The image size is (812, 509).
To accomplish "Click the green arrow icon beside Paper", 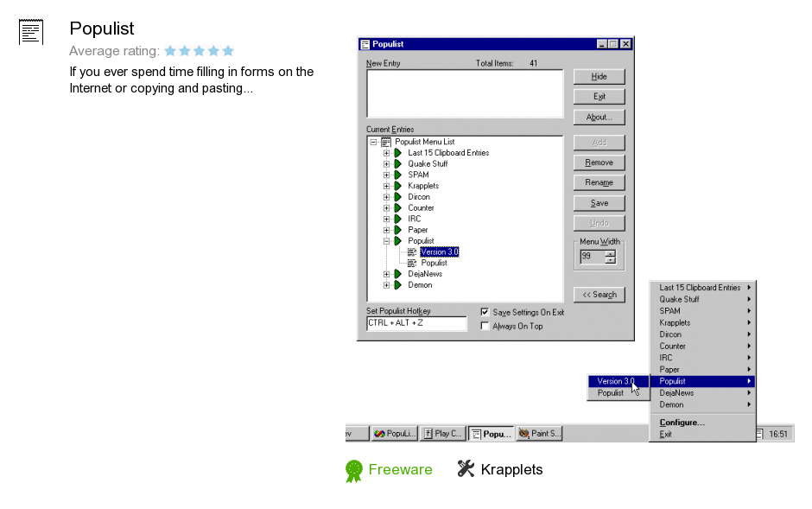I will click(x=397, y=230).
